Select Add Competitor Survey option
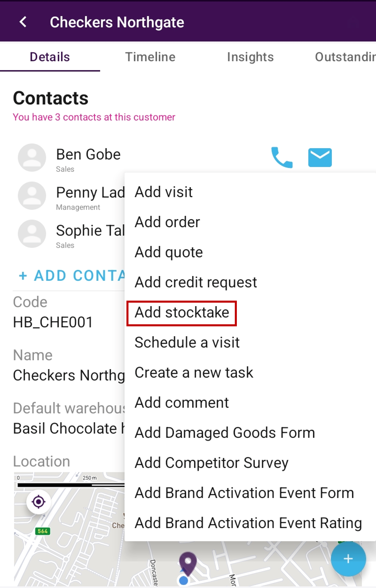 (x=211, y=463)
